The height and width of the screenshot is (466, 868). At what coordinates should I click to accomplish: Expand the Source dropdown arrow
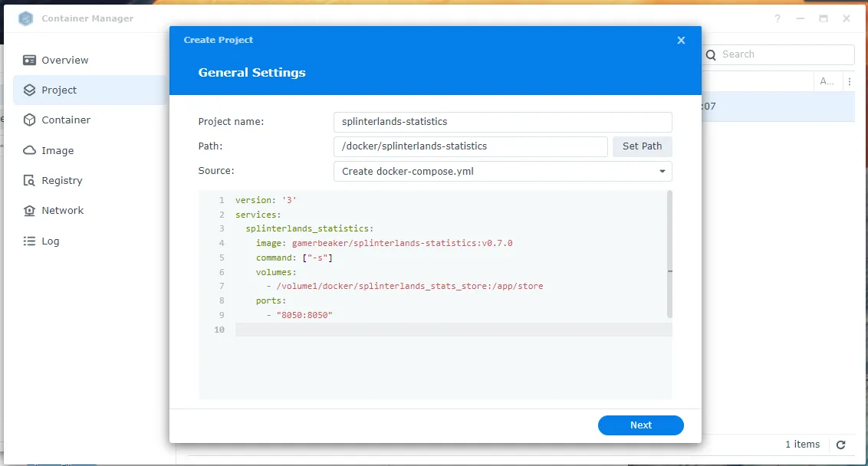(662, 171)
